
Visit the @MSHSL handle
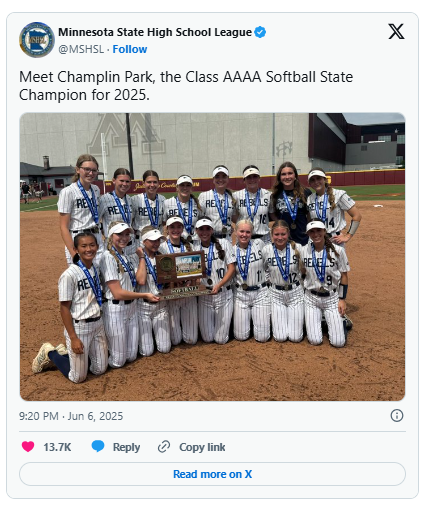coord(81,49)
